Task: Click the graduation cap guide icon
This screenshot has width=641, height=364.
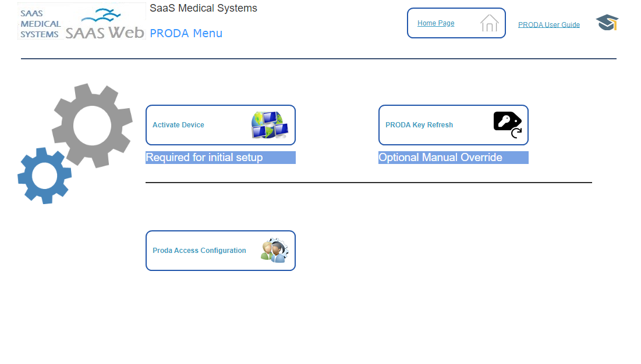Action: [607, 23]
